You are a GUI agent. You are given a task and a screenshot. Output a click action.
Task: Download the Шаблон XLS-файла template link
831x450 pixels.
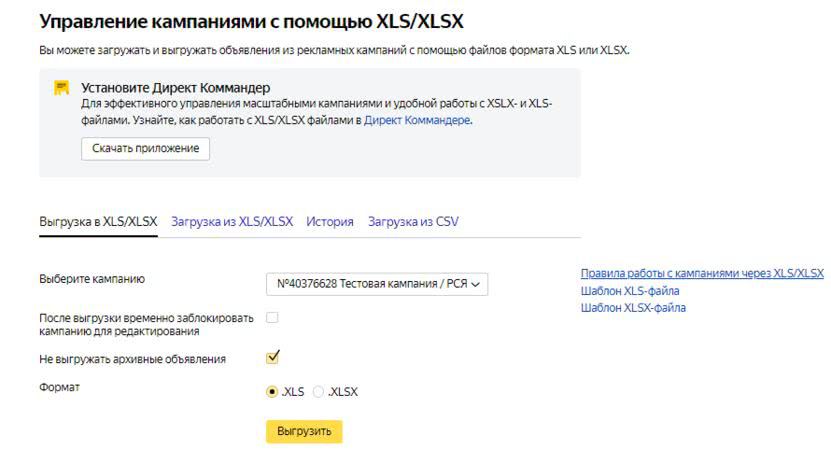[630, 291]
